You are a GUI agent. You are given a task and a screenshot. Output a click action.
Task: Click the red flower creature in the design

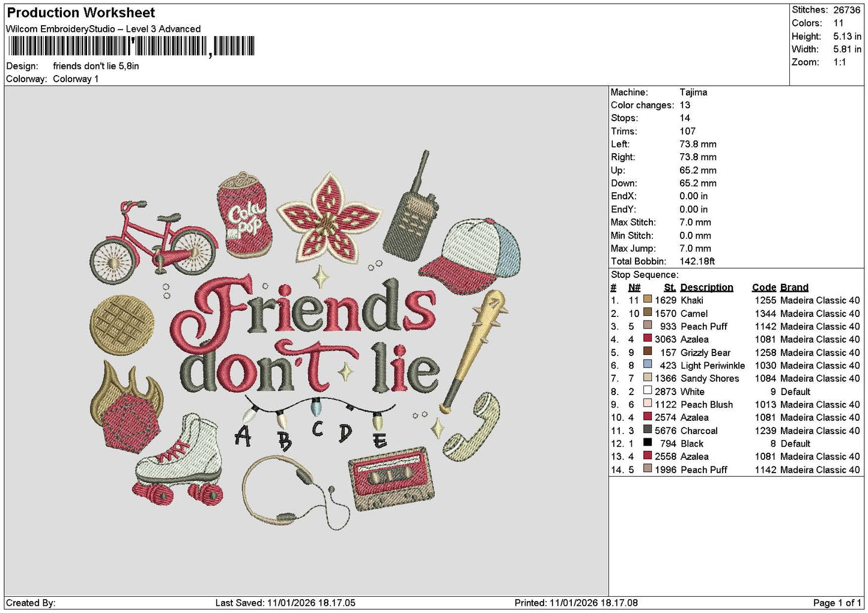[x=329, y=218]
